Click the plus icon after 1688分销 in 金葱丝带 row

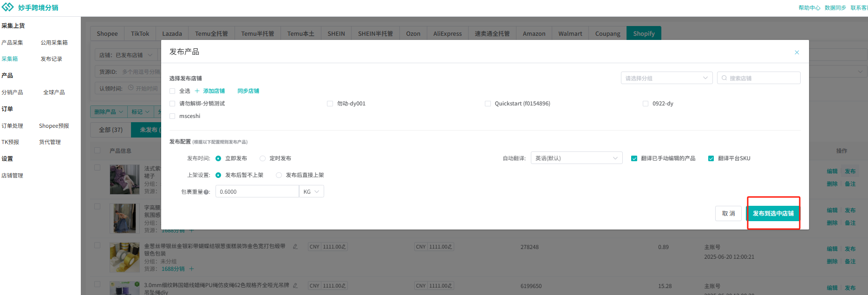pyautogui.click(x=191, y=269)
